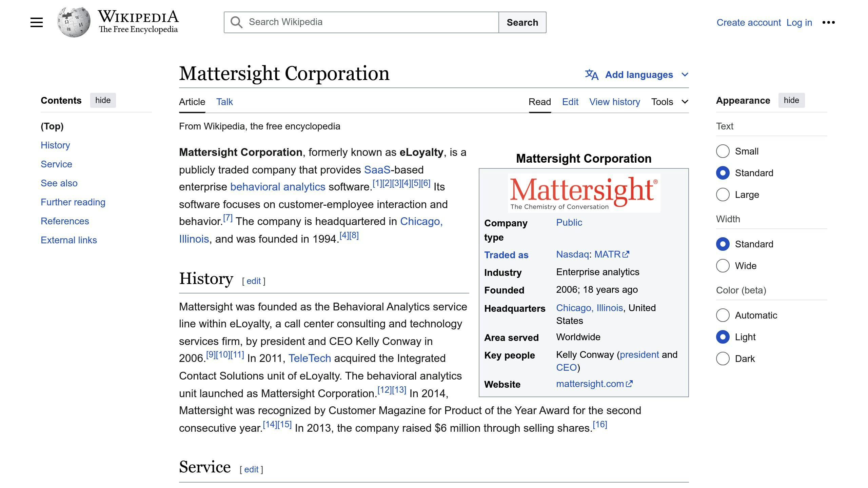Jump to References in Contents

[65, 221]
